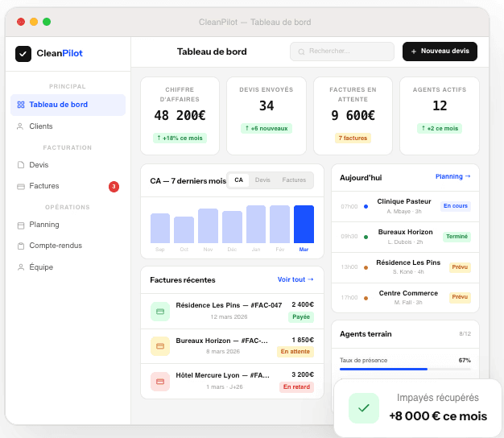This screenshot has width=504, height=438.
Task: Open Compte-rendus in the sidebar
Action: click(68, 246)
